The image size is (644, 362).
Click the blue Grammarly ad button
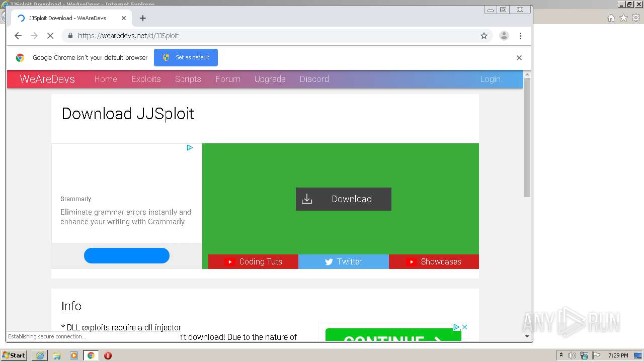(127, 255)
